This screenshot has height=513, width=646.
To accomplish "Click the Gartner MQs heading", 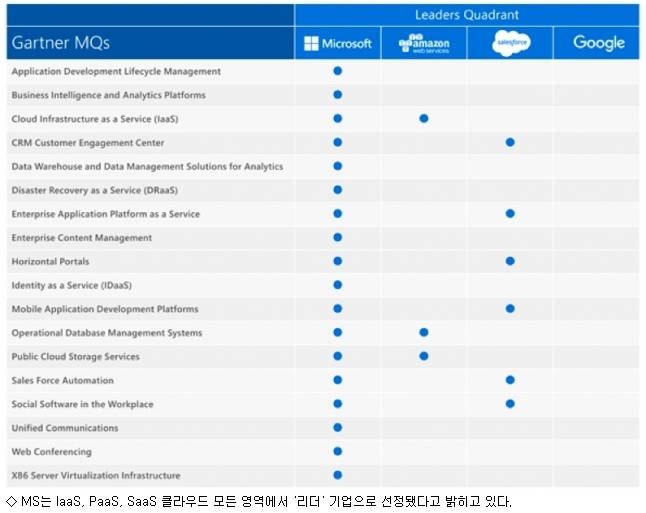I will pyautogui.click(x=61, y=43).
